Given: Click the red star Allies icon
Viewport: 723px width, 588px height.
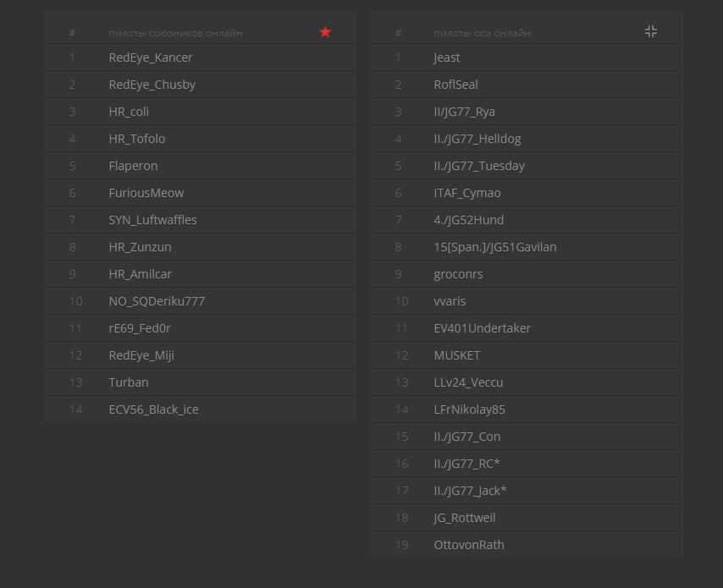Looking at the screenshot, I should point(325,32).
